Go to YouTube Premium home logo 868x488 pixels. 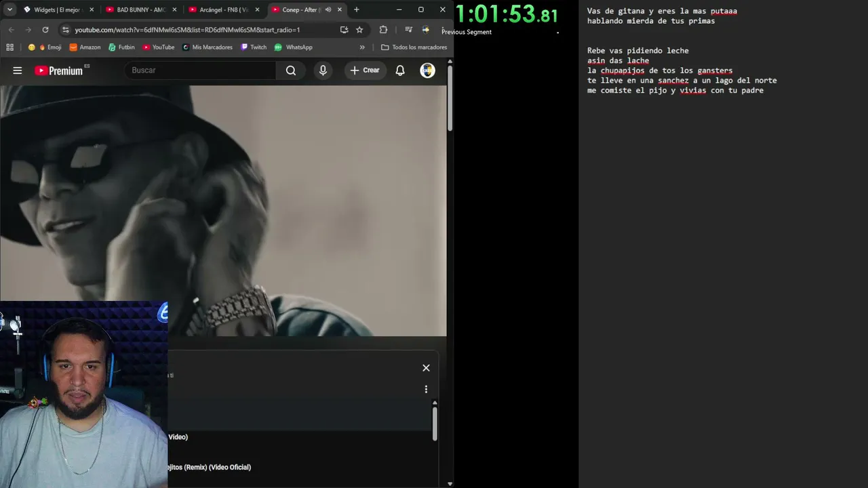(x=58, y=70)
